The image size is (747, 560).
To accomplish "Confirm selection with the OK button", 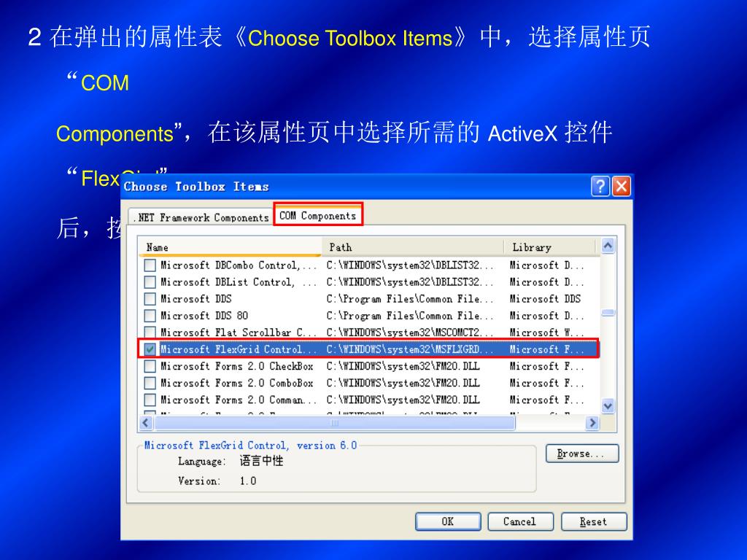I will 448,521.
